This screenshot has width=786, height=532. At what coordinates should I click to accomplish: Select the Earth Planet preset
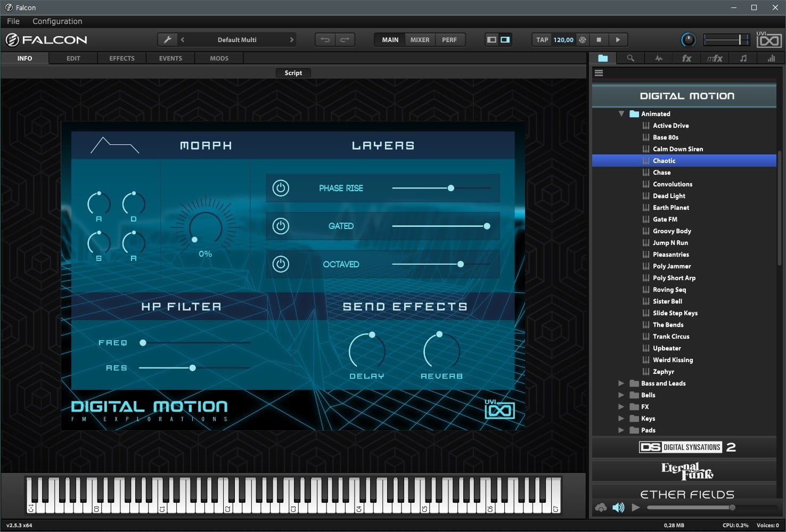pos(671,207)
